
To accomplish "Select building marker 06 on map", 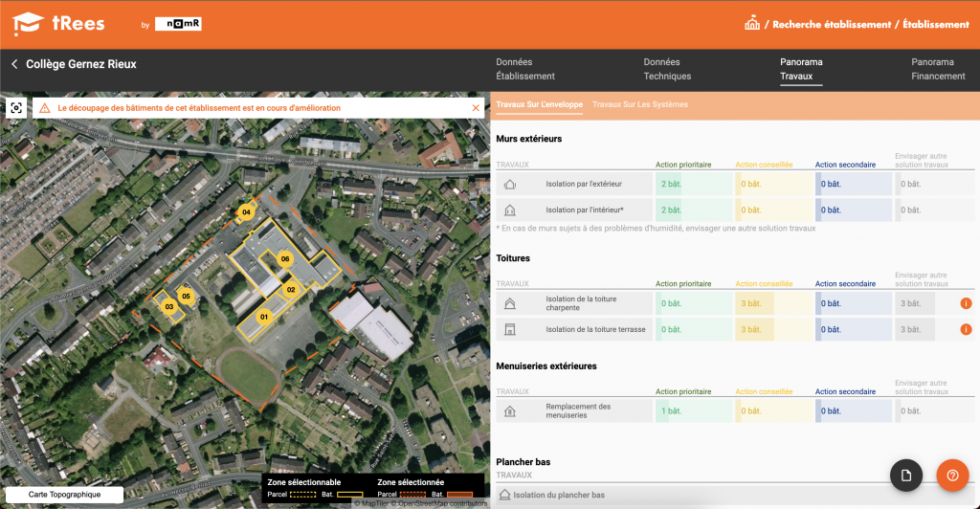I will (284, 258).
